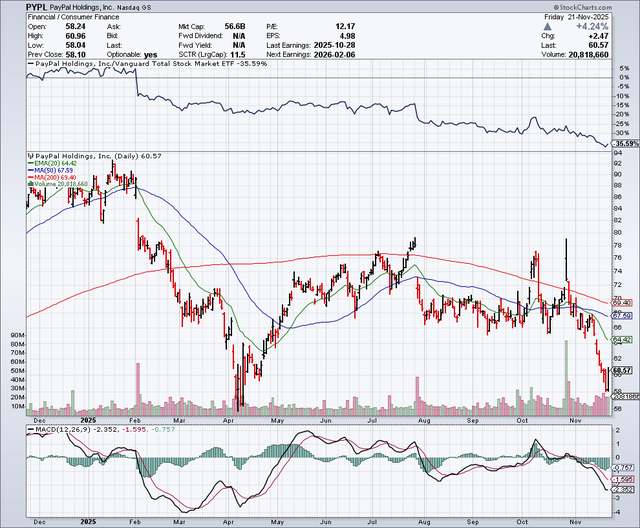
Task: Click the Aug label on price chart axis
Action: click(424, 420)
